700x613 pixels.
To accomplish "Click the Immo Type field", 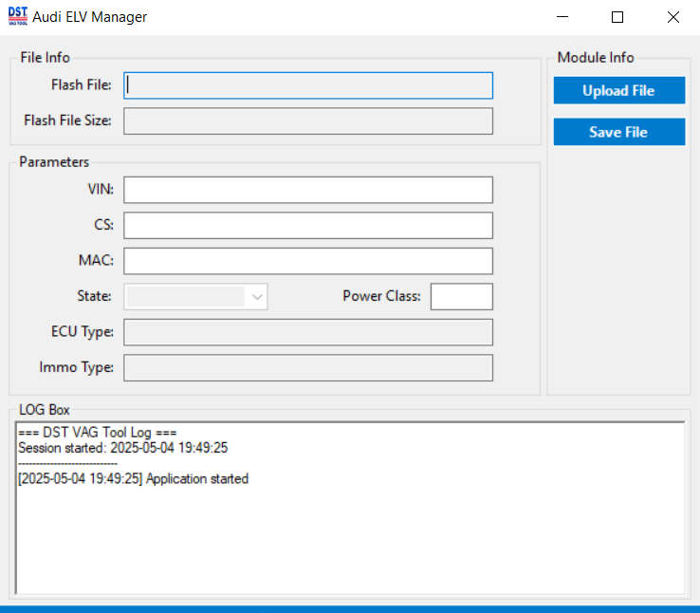I will pyautogui.click(x=308, y=368).
